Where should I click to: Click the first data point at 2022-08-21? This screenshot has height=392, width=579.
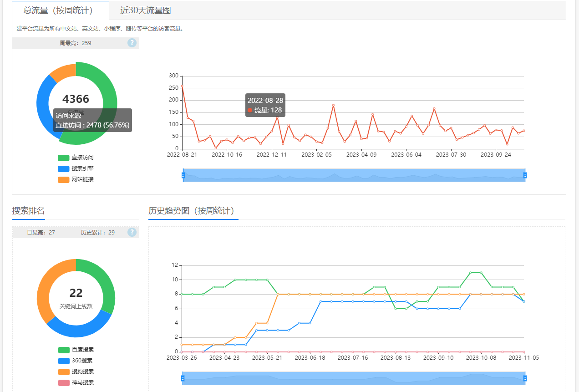pos(182,86)
